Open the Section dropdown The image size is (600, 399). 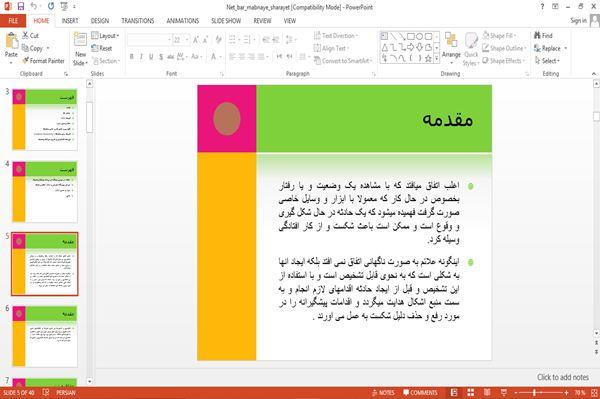[106, 61]
